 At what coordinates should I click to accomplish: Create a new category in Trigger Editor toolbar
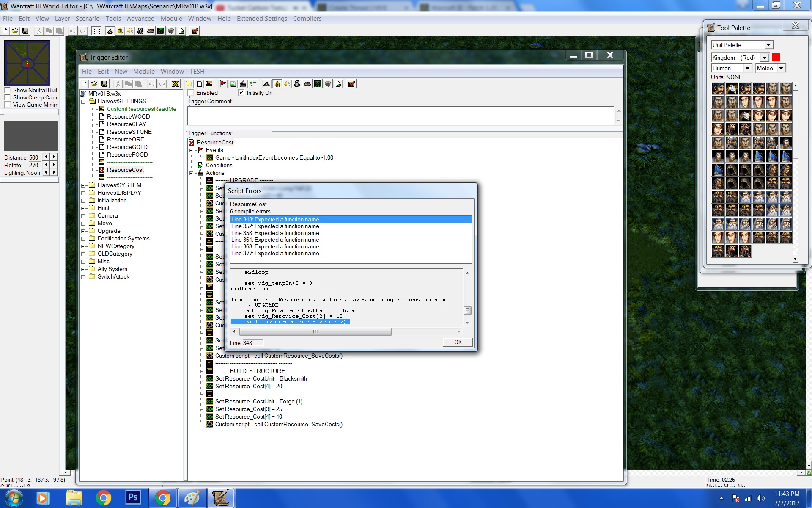point(189,84)
